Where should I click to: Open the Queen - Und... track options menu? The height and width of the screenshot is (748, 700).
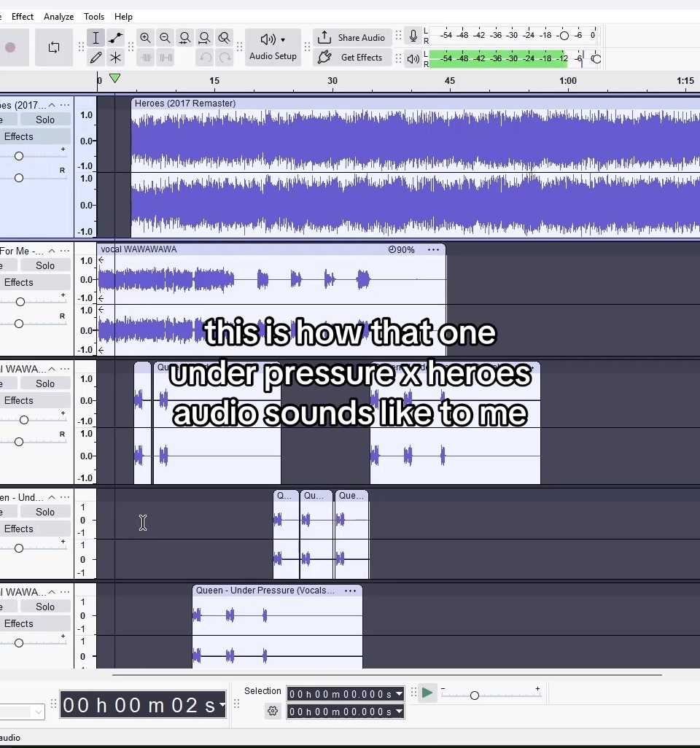[x=65, y=497]
